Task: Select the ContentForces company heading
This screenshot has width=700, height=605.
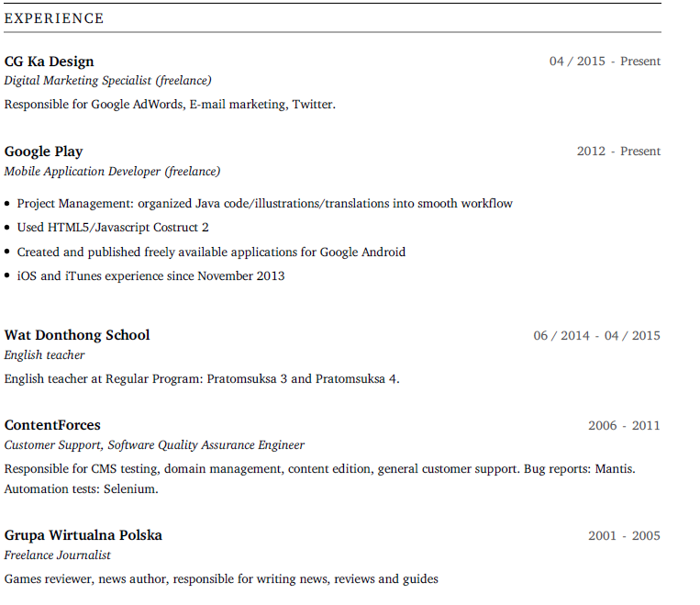Action: 52,425
